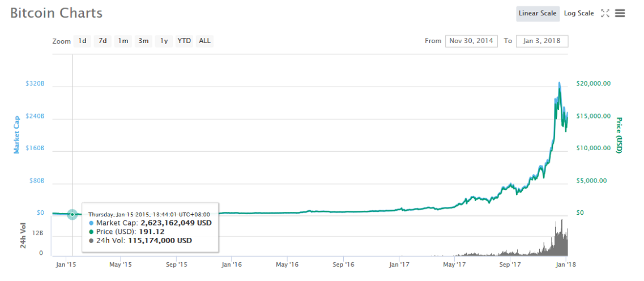
Task: Click the Price (USD) axis title
Action: point(619,135)
